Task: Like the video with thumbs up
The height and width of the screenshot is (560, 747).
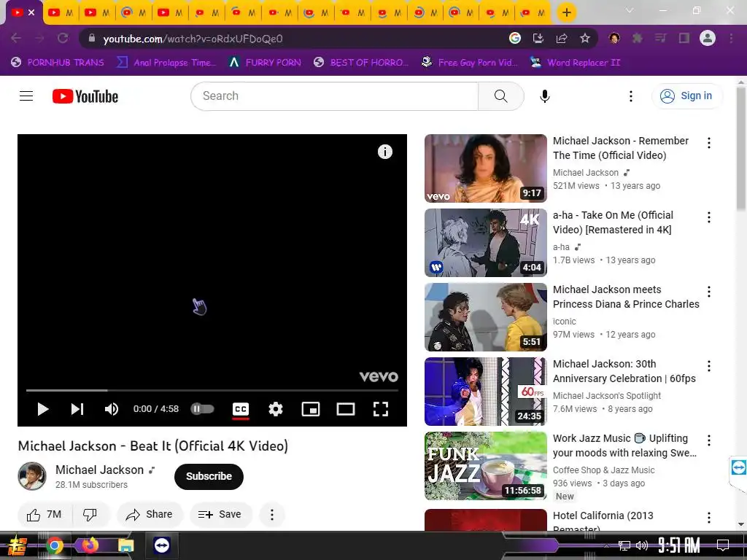Action: 44,514
